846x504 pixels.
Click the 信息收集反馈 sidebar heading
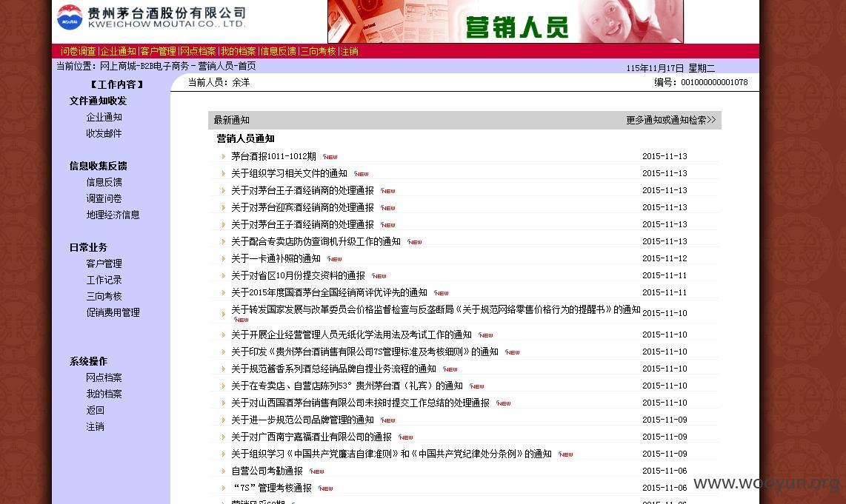99,166
